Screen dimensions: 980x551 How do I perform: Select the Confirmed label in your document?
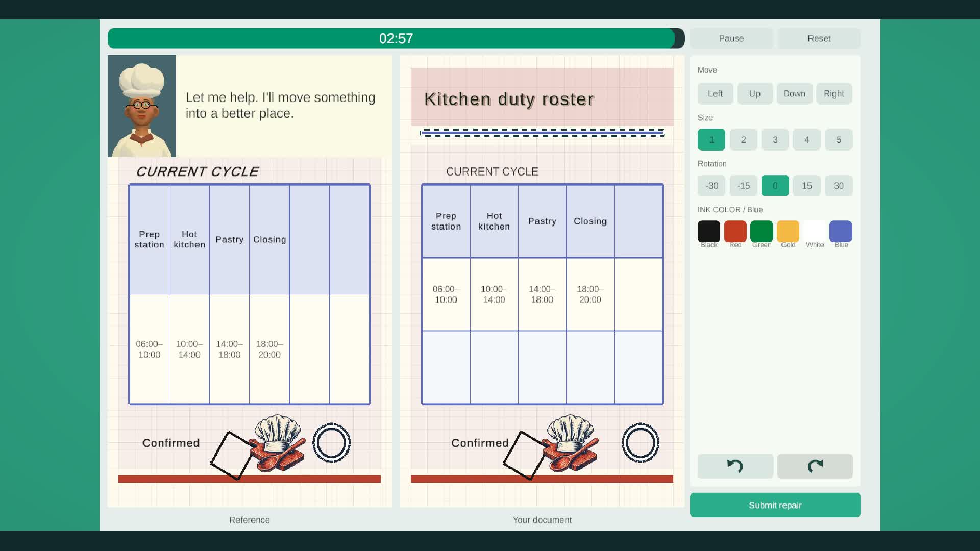click(480, 443)
